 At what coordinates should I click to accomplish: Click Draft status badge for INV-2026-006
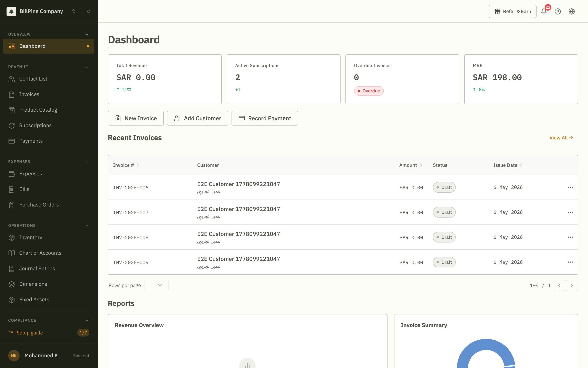pos(444,187)
